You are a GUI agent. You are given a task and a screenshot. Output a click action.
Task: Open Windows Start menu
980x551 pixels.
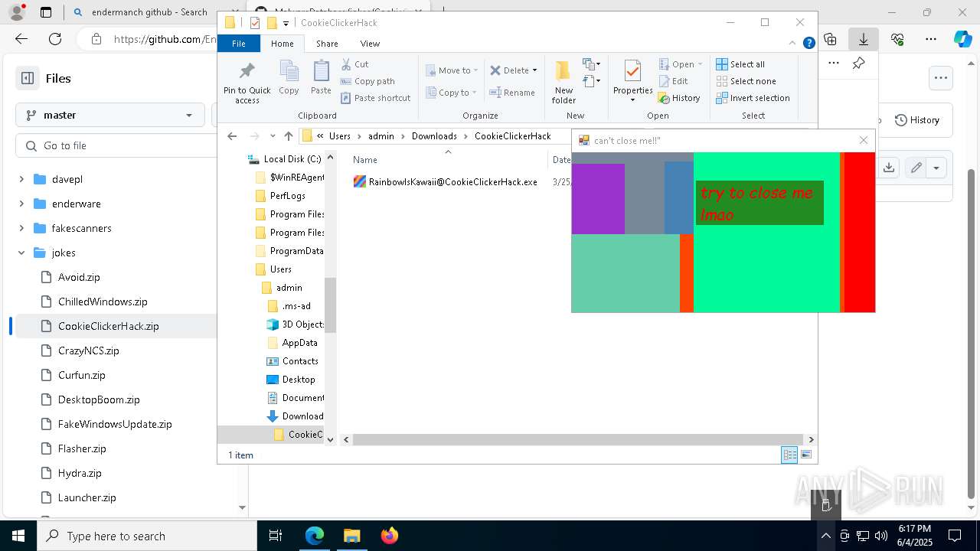coord(18,536)
